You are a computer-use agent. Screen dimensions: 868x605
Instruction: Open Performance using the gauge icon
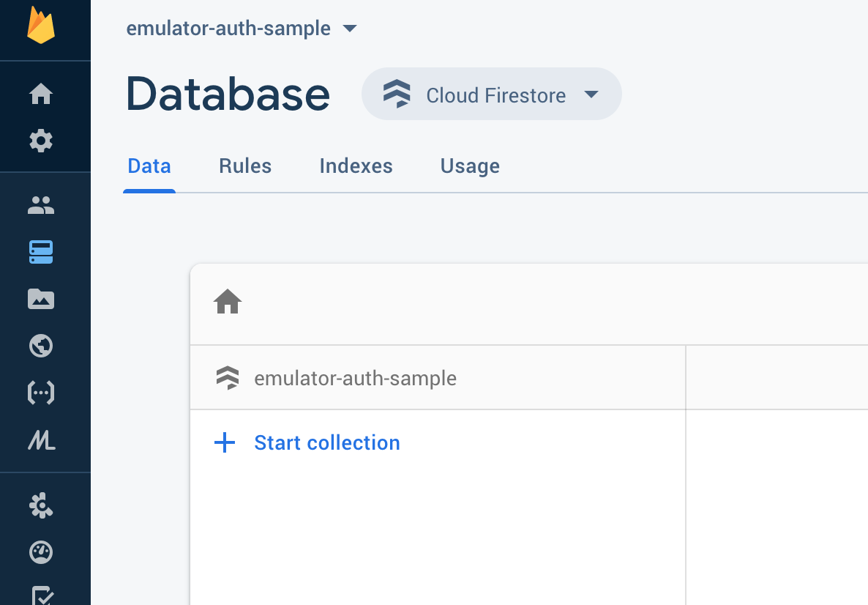(41, 552)
